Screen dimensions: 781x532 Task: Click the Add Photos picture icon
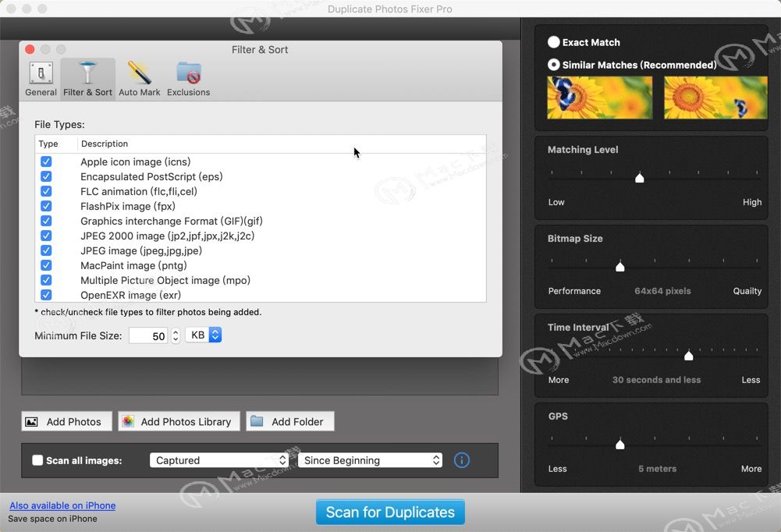[x=31, y=422]
